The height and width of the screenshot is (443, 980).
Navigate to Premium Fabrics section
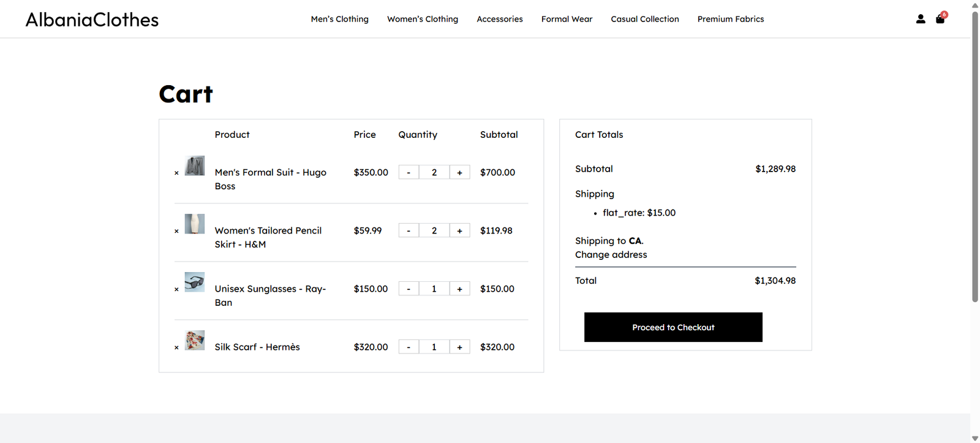point(730,19)
